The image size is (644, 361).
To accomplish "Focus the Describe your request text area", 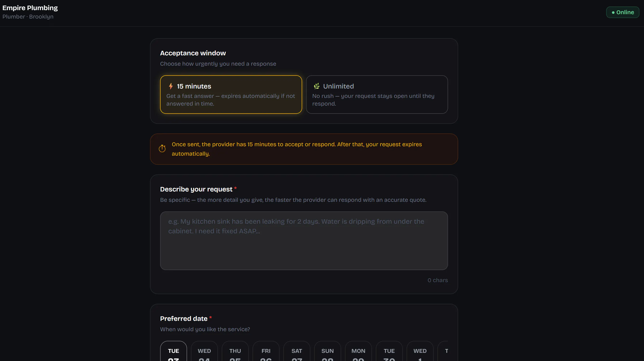I will (304, 241).
